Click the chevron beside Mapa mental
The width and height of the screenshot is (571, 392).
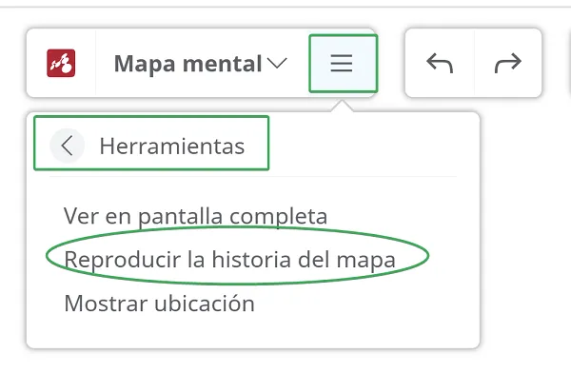pyautogui.click(x=277, y=64)
